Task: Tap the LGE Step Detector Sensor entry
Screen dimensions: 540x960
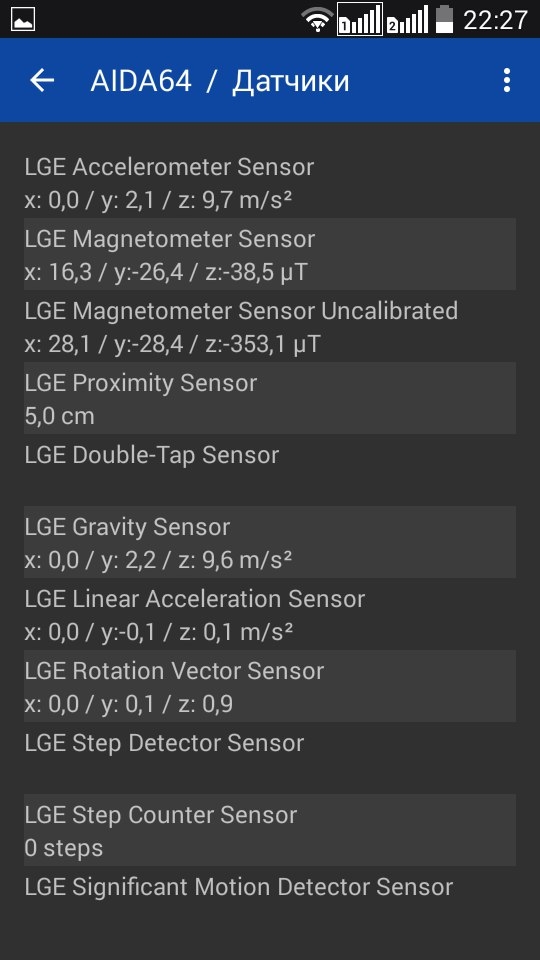Action: tap(270, 758)
